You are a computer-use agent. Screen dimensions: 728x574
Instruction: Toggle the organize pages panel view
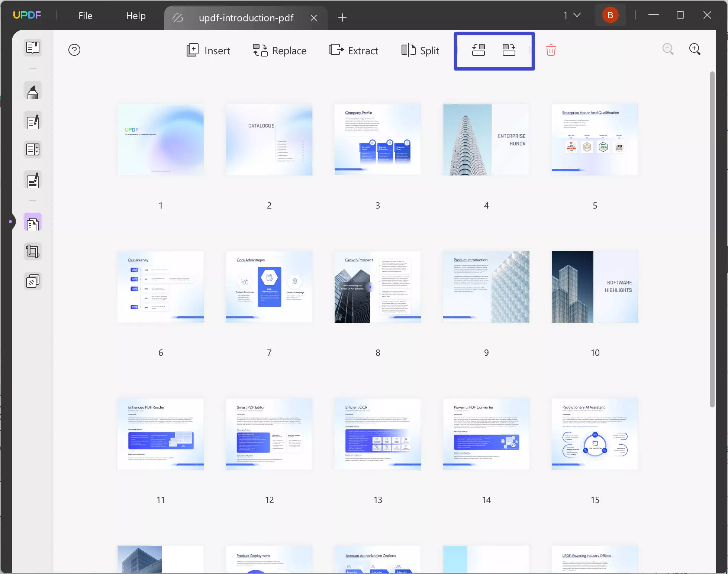tap(32, 223)
